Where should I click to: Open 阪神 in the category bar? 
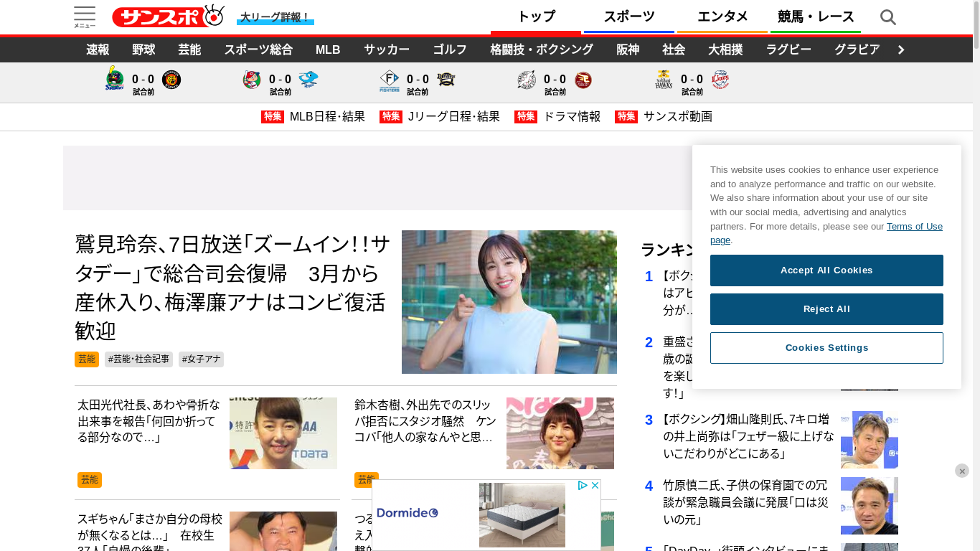point(628,50)
